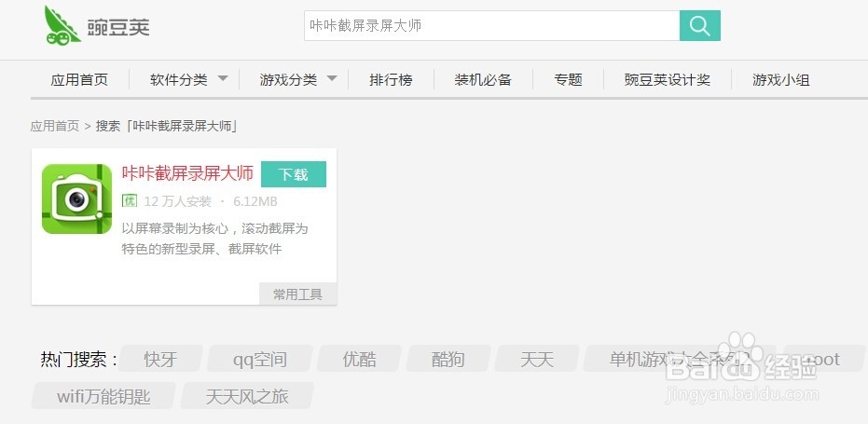
Task: Click the Wandoujia pea pod logo
Action: coord(62,25)
